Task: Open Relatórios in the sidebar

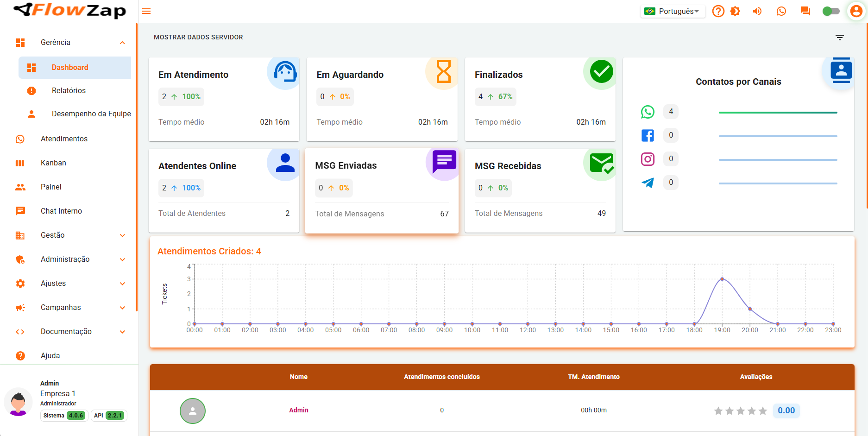Action: pyautogui.click(x=69, y=91)
